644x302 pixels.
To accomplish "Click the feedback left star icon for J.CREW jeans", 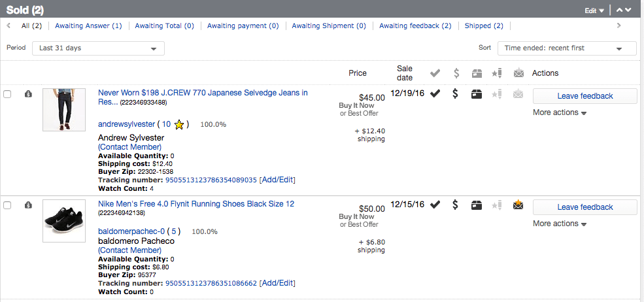I will 496,94.
